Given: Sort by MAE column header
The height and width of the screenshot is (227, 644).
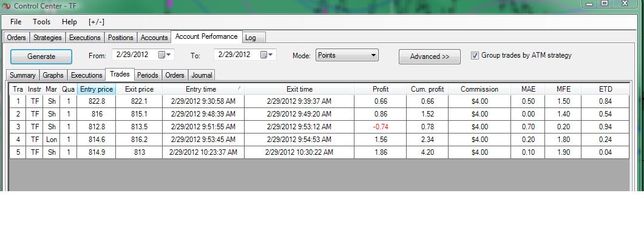Looking at the screenshot, I should point(528,89).
